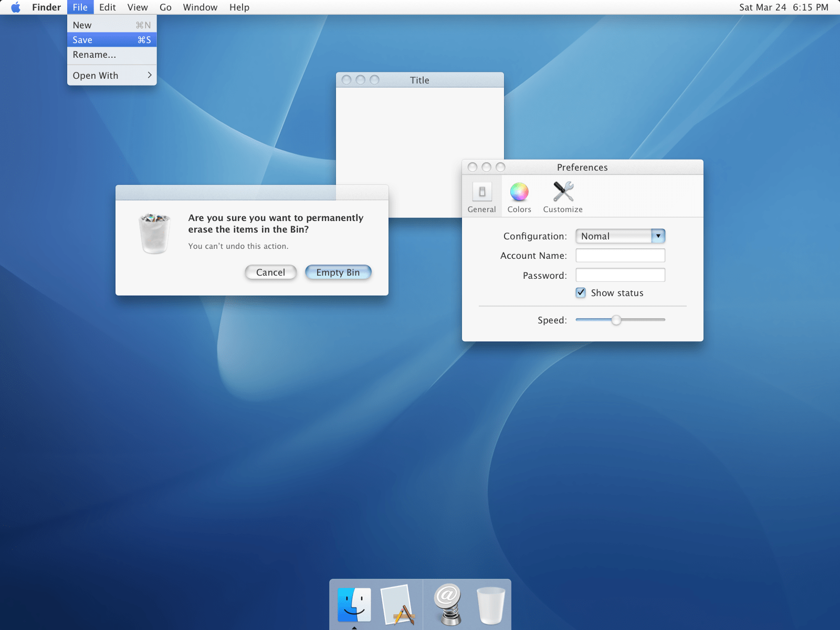Close the open File menu
The image size is (840, 630).
click(80, 7)
